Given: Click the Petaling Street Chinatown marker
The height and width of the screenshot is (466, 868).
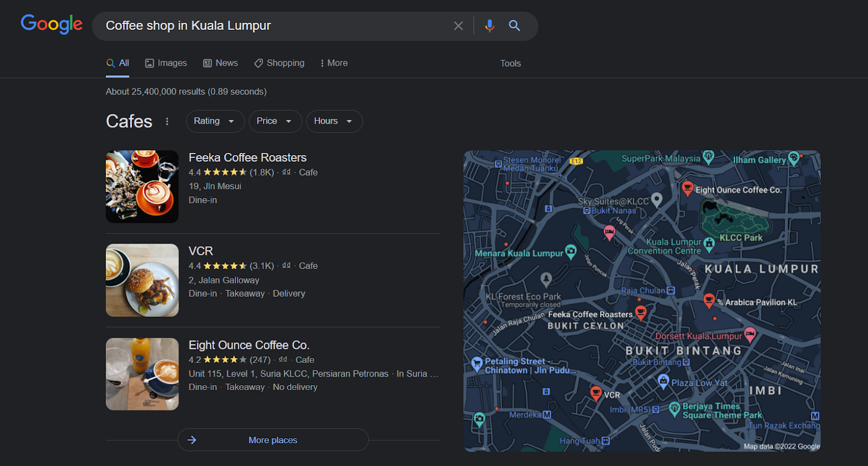Looking at the screenshot, I should 477,363.
